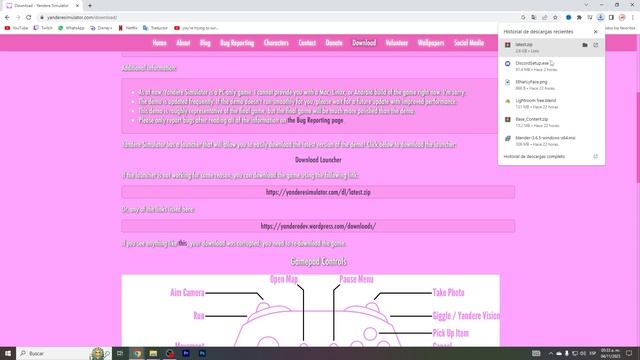This screenshot has width=640, height=360.
Task: Go to the Home page
Action: pos(159,43)
